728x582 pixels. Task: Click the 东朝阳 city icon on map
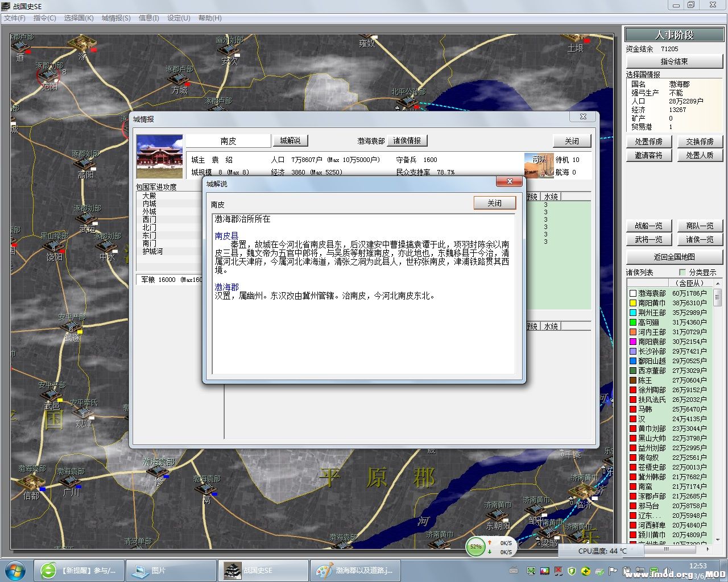pyautogui.click(x=496, y=514)
